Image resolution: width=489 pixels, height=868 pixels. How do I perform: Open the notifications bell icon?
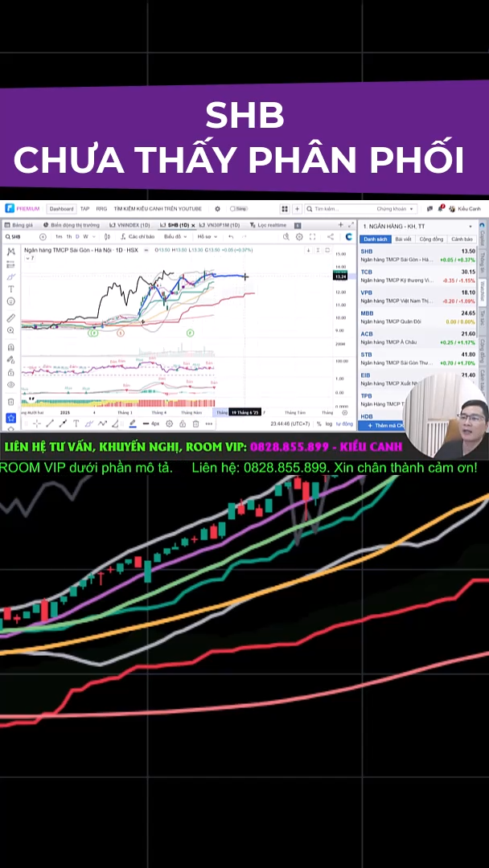pyautogui.click(x=441, y=209)
